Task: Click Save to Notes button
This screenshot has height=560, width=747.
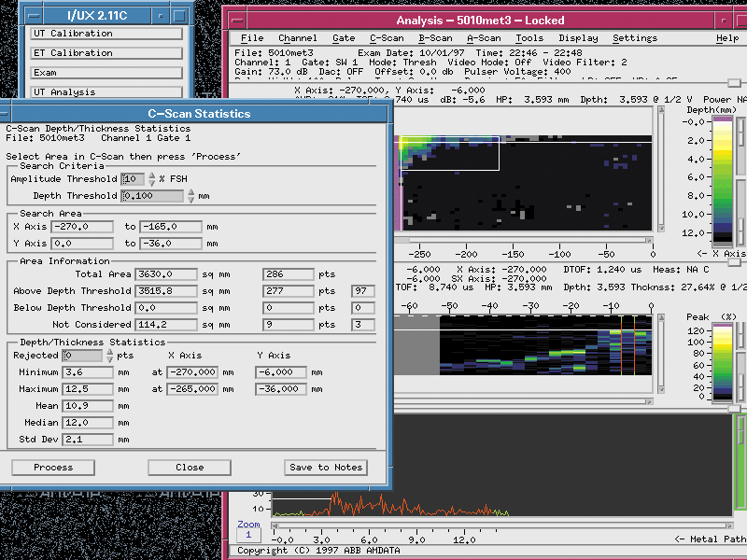Action: coord(326,468)
